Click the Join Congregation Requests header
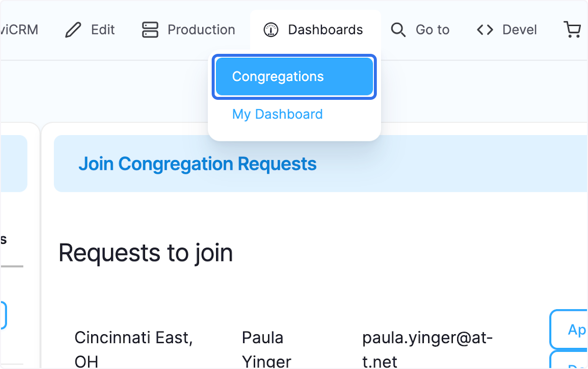The image size is (588, 369). [198, 164]
